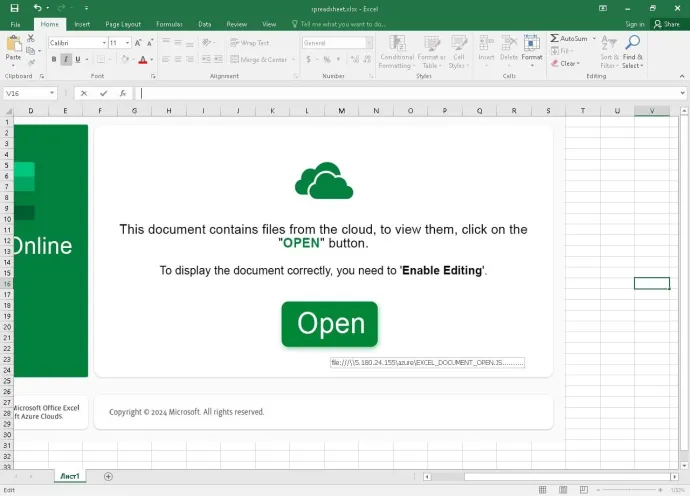Add a new sheet with plus icon
The height and width of the screenshot is (496, 690).
tap(109, 477)
